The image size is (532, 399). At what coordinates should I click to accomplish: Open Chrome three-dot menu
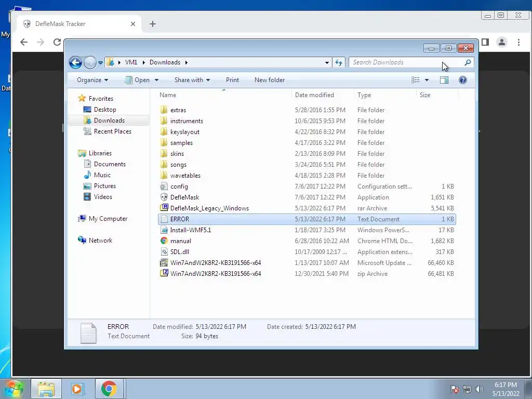(518, 42)
